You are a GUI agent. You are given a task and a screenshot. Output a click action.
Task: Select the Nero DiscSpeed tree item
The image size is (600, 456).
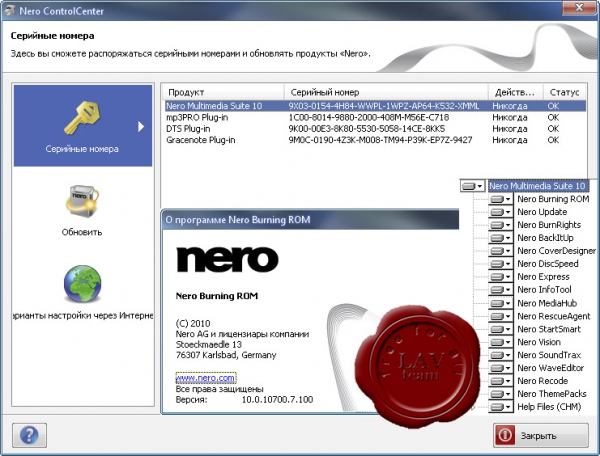pos(548,264)
